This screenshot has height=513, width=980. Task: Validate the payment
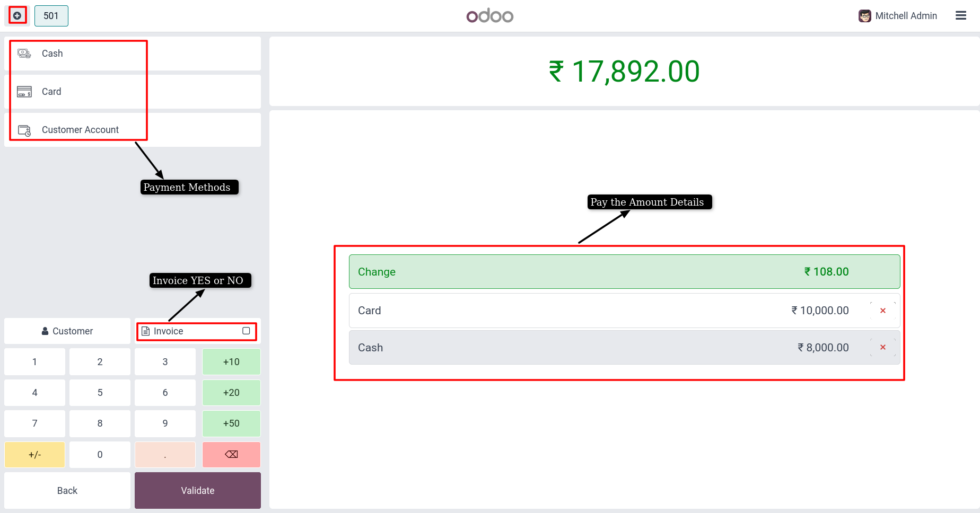click(x=198, y=491)
